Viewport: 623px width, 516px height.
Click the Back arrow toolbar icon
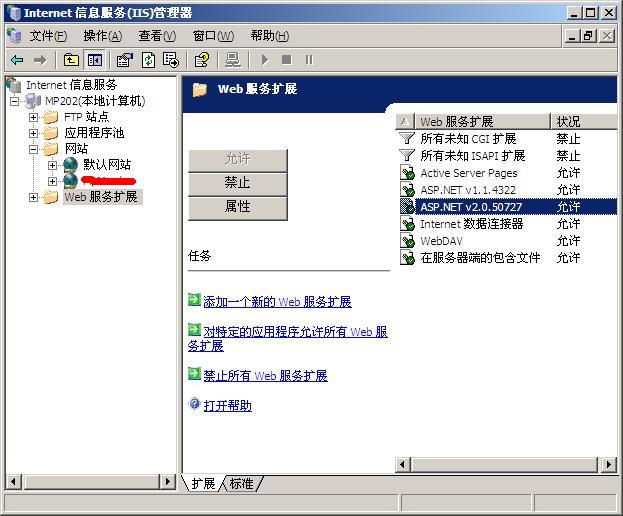[17, 60]
